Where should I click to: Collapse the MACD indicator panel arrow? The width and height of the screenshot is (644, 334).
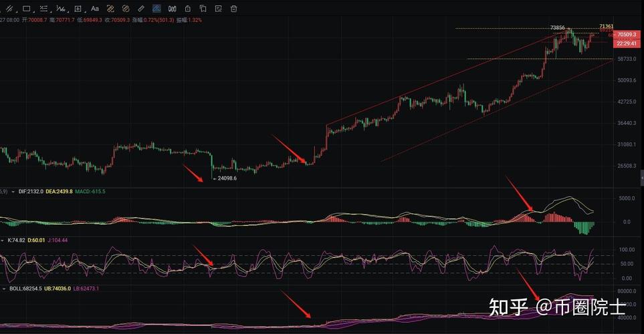(12, 192)
